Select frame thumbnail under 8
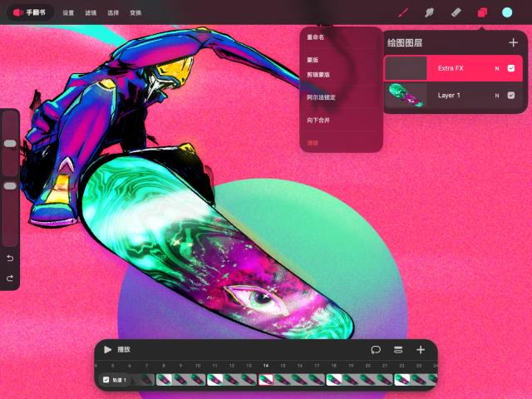Image resolution: width=532 pixels, height=399 pixels. pos(164,380)
